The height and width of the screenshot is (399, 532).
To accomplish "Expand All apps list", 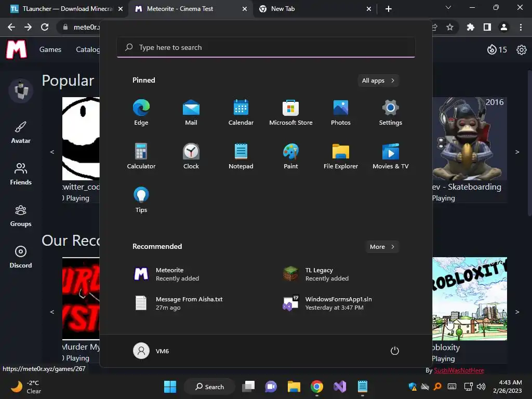I will coord(378,81).
